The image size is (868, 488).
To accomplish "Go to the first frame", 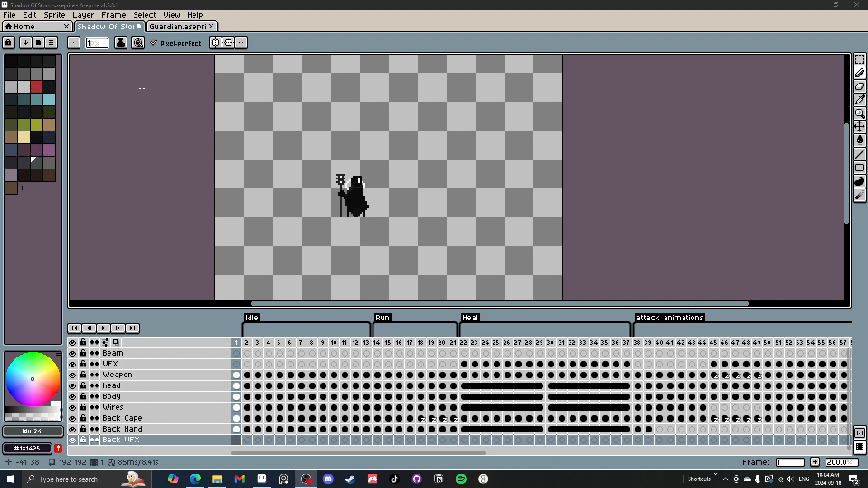I will click(x=75, y=328).
